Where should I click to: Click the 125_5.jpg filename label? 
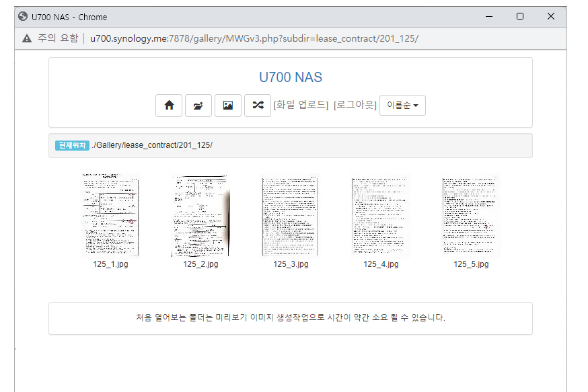(471, 264)
